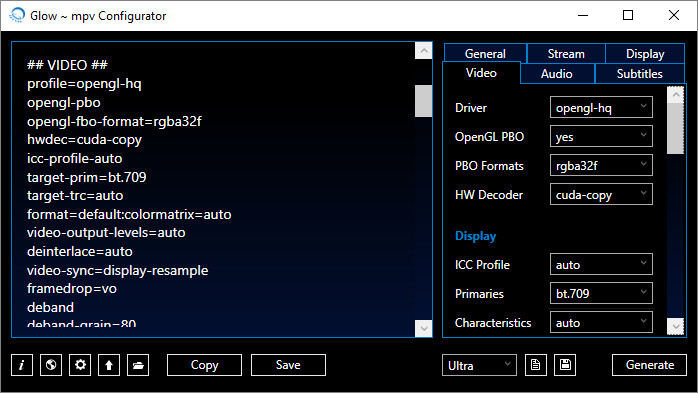
Task: Click the 'deband' line
Action: pyautogui.click(x=50, y=307)
